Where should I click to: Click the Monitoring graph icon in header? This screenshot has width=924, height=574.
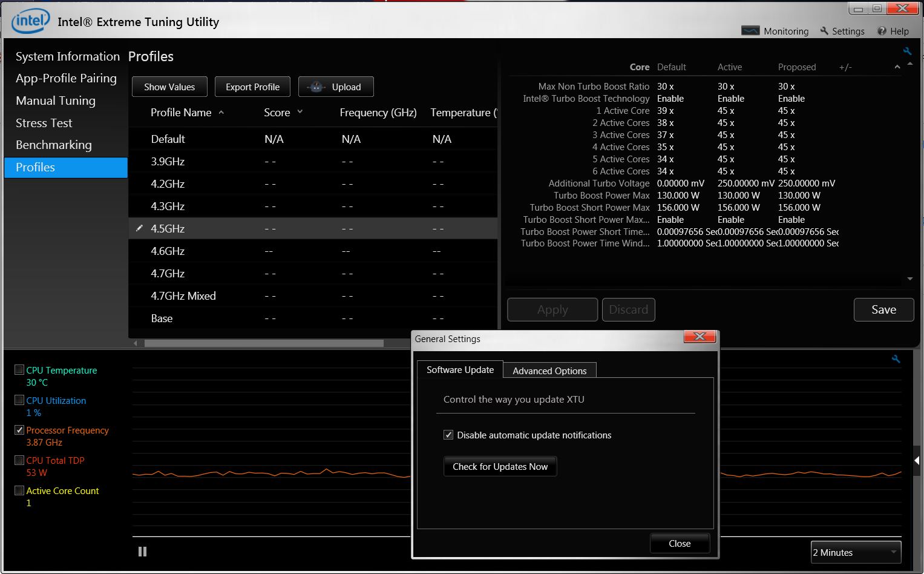click(x=750, y=31)
